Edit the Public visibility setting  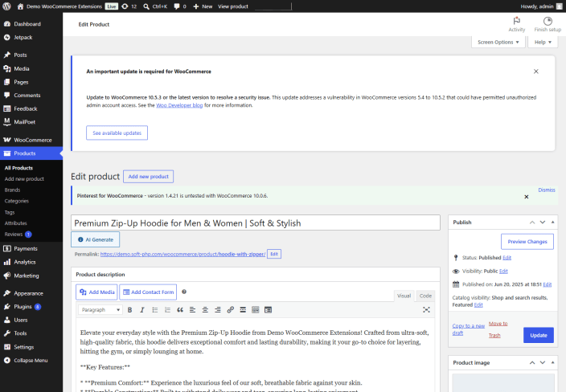(x=503, y=272)
